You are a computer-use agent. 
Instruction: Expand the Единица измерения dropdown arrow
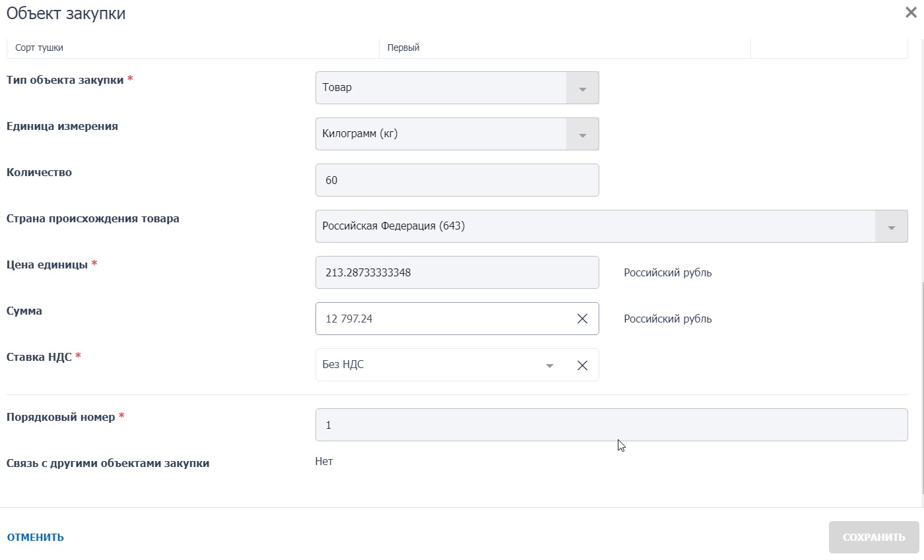click(582, 135)
